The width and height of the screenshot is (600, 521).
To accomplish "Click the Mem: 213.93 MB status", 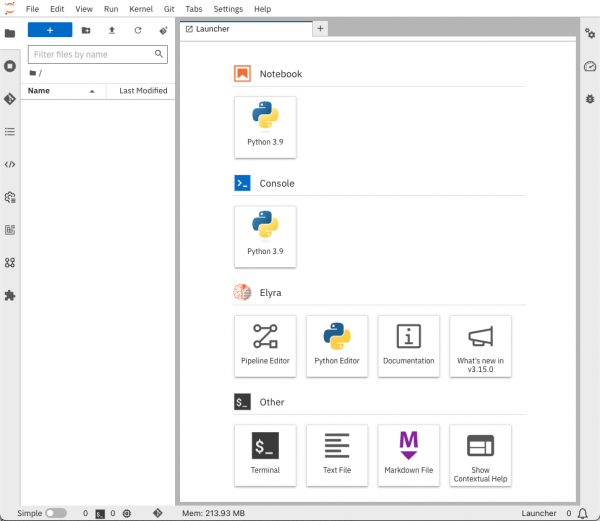I will [x=213, y=513].
